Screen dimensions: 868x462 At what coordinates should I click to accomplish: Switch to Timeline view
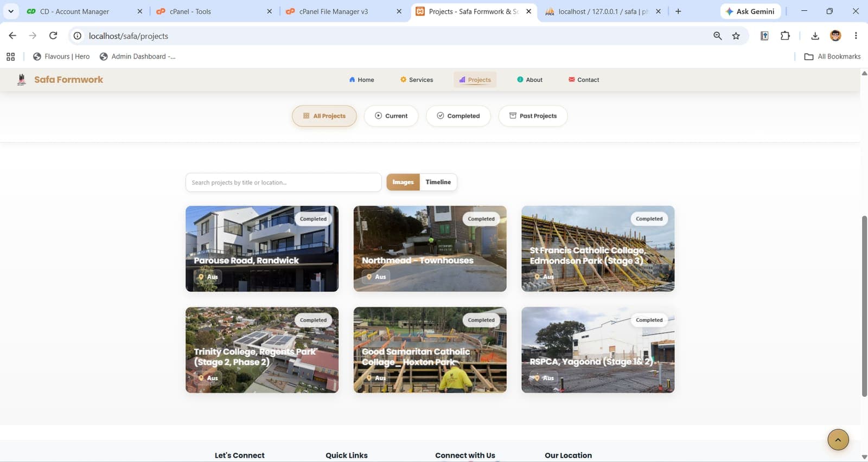point(438,182)
